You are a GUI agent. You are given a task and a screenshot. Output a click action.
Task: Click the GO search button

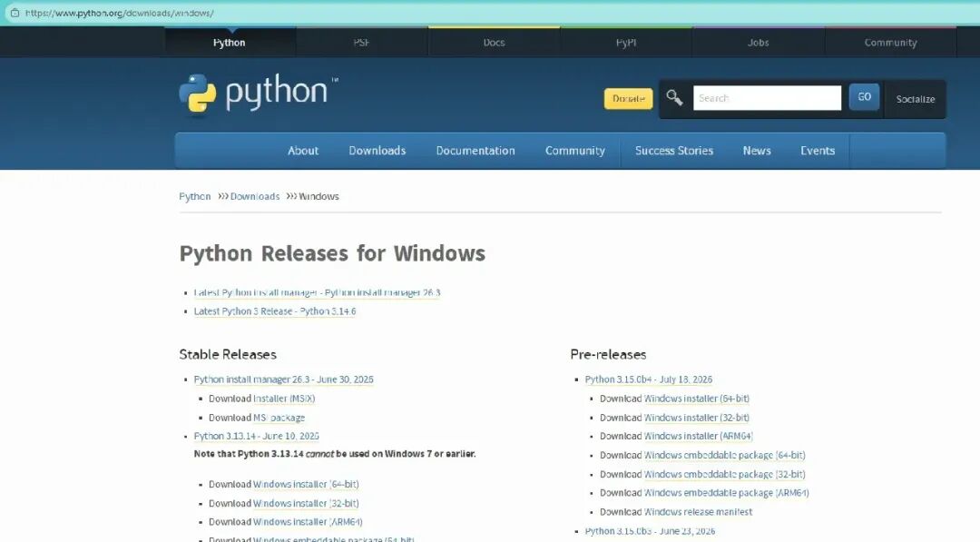pyautogui.click(x=865, y=97)
